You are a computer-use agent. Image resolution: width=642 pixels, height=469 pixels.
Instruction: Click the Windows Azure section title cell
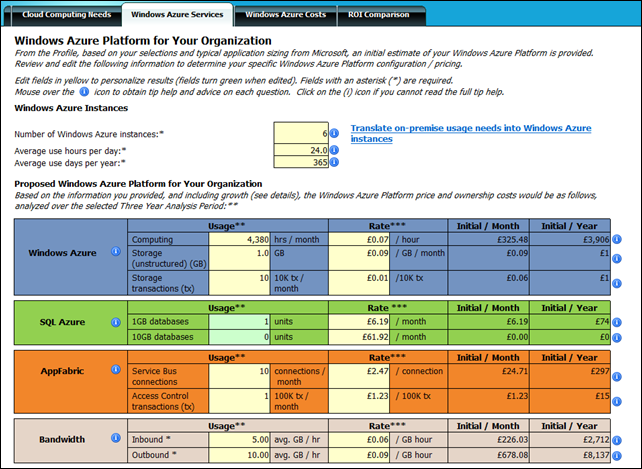[70, 257]
